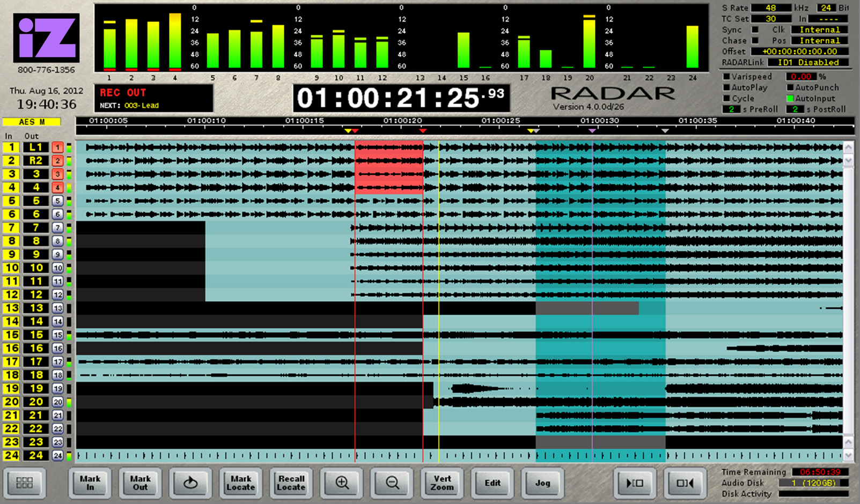The image size is (860, 504).
Task: Open the Edit button
Action: click(x=493, y=483)
